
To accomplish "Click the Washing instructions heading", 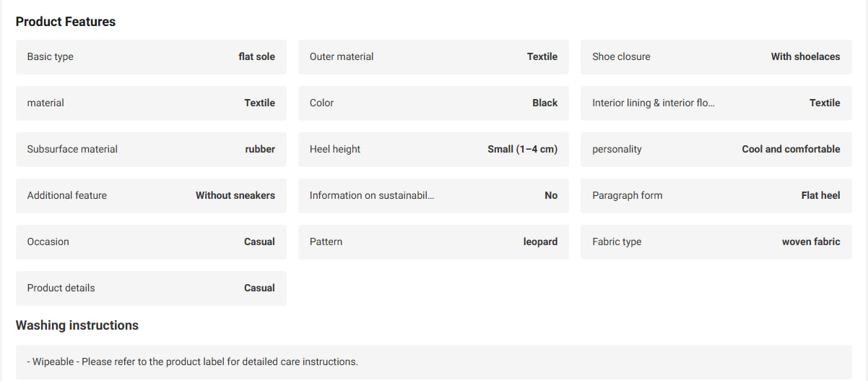I will (x=77, y=325).
